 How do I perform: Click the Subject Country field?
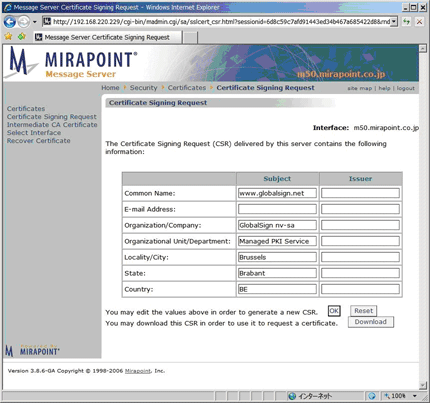pyautogui.click(x=277, y=289)
